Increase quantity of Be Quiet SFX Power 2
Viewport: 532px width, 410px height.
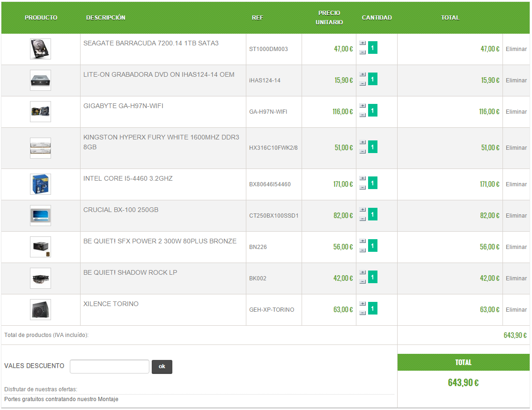tap(362, 241)
